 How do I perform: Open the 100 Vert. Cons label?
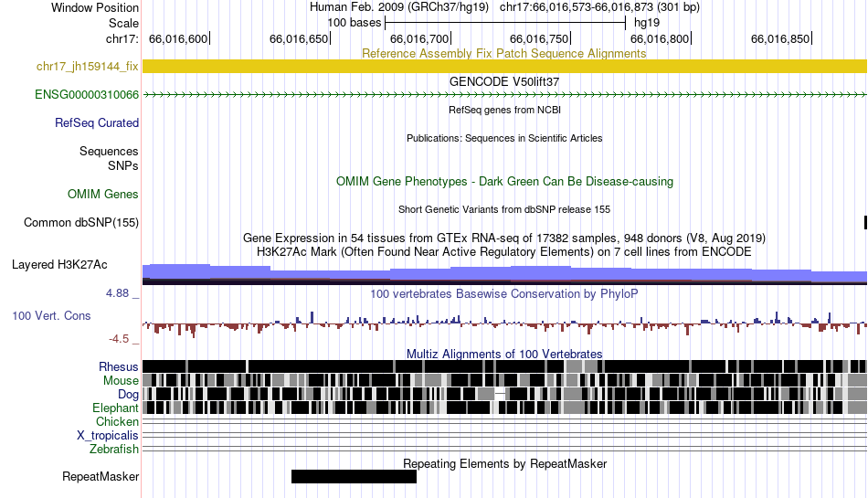click(51, 316)
